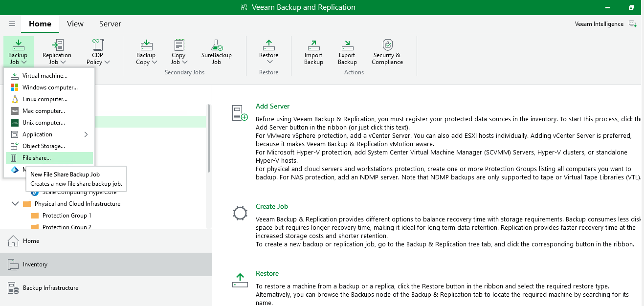Click the Copy Job ribbon icon
The image size is (644, 306).
tap(178, 45)
